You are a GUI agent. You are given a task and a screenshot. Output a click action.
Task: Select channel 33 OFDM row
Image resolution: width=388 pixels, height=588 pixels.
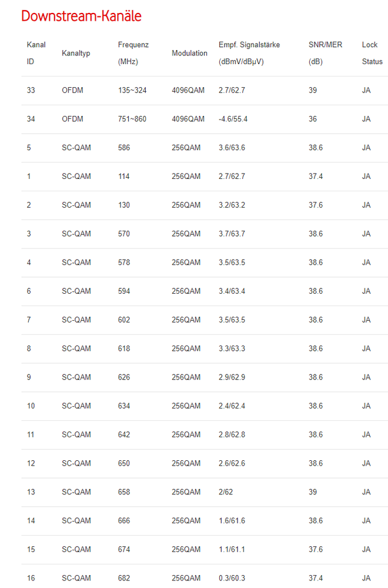point(205,91)
